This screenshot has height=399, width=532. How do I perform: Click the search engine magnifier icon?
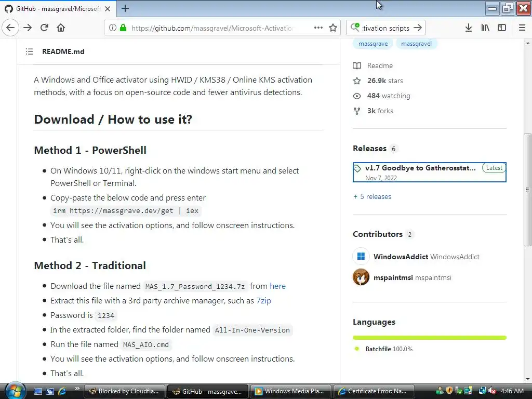click(355, 27)
